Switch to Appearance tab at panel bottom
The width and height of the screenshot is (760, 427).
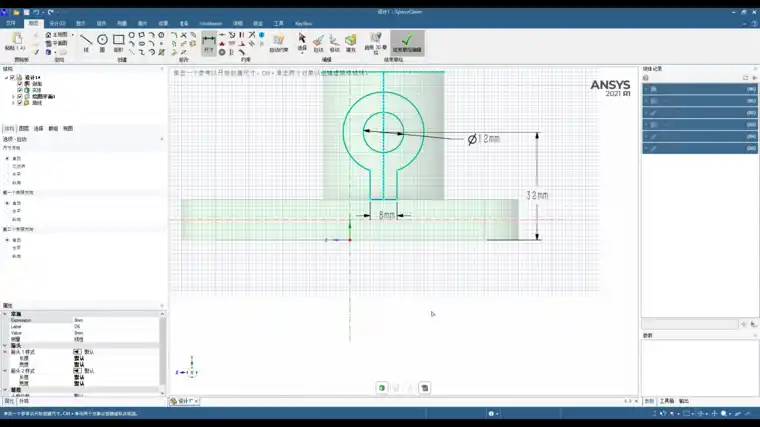click(24, 401)
